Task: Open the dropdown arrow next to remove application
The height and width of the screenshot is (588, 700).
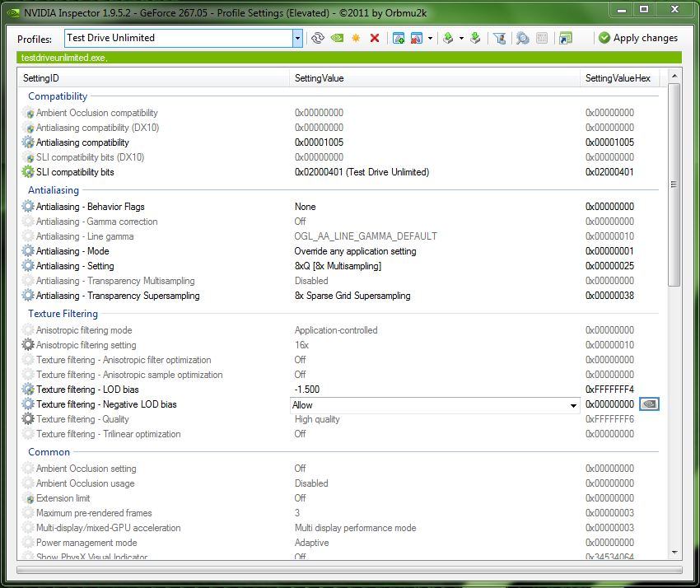Action: pyautogui.click(x=431, y=39)
